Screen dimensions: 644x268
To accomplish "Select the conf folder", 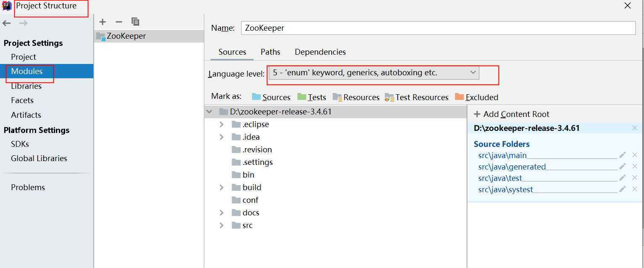I will 245,200.
